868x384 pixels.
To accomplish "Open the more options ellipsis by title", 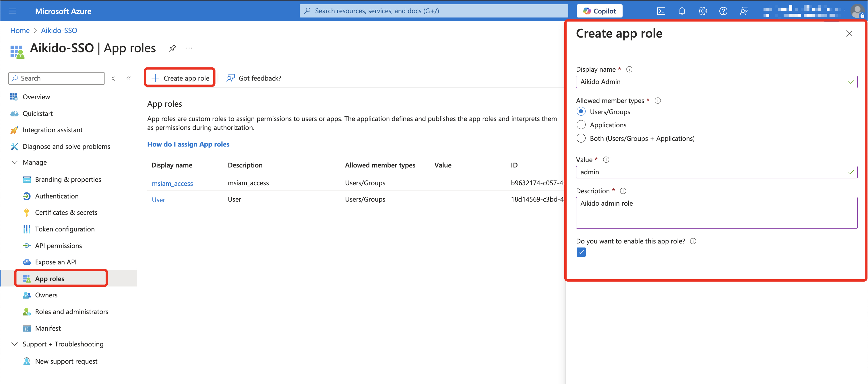I will [x=189, y=48].
